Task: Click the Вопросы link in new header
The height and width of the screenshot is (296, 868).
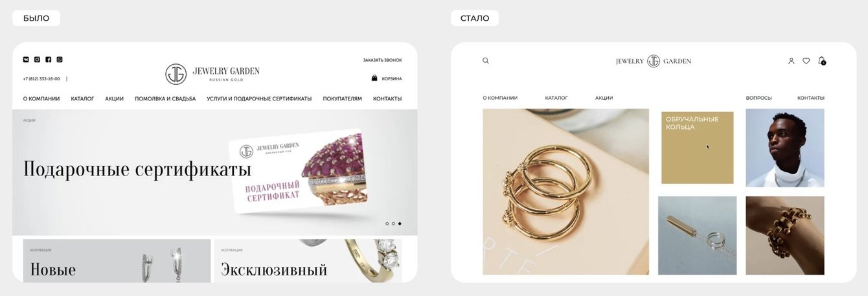Action: [x=759, y=98]
